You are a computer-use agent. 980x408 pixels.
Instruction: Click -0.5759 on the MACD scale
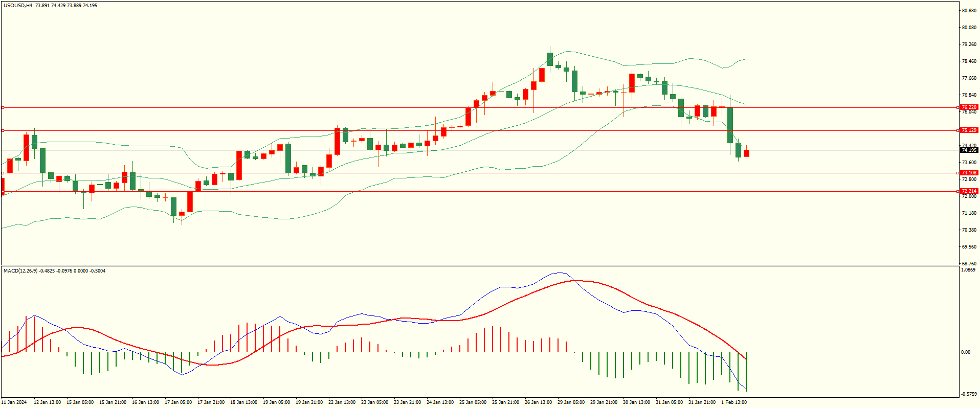(x=969, y=394)
